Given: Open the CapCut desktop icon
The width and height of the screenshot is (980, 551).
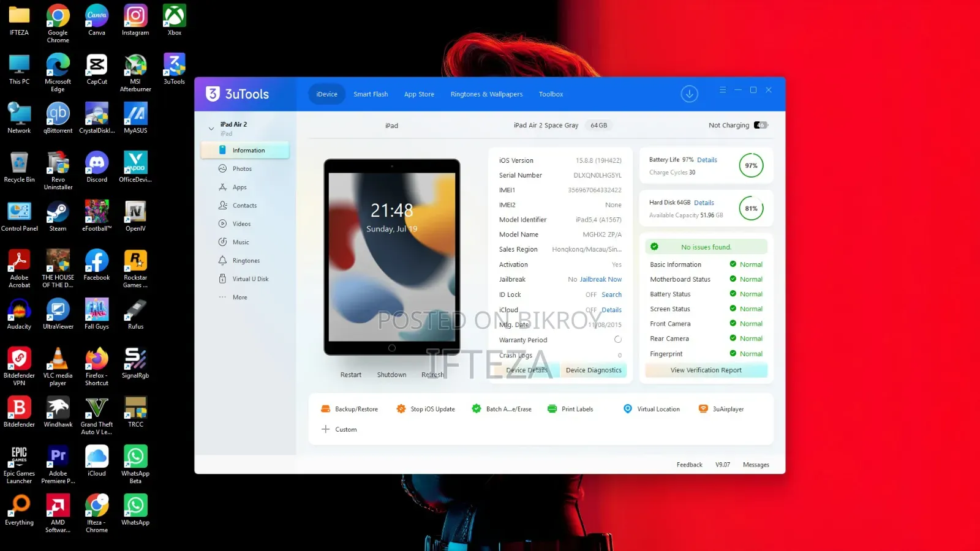Looking at the screenshot, I should [97, 69].
